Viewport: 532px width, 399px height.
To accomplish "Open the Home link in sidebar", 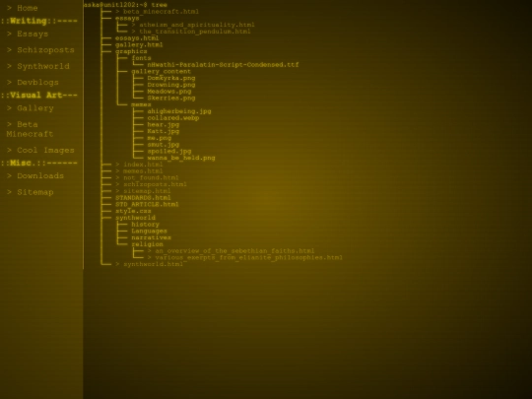I will coord(23,8).
